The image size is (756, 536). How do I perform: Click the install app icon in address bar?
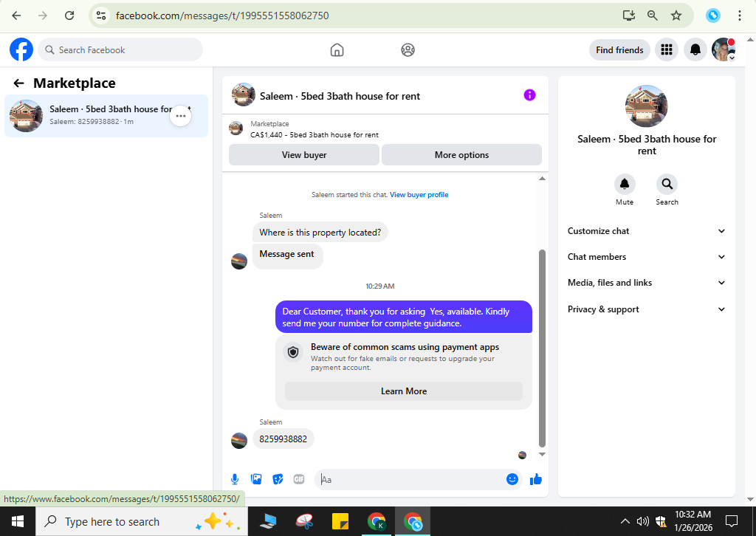point(629,16)
